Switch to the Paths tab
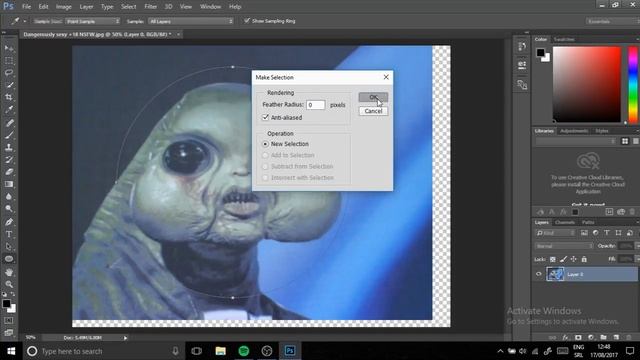The image size is (640, 360). point(588,222)
